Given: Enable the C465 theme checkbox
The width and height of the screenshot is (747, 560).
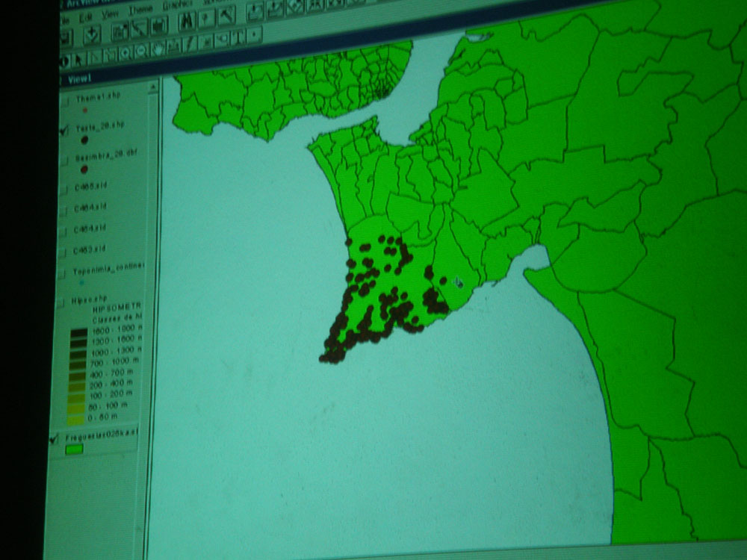Looking at the screenshot, I should tap(63, 190).
